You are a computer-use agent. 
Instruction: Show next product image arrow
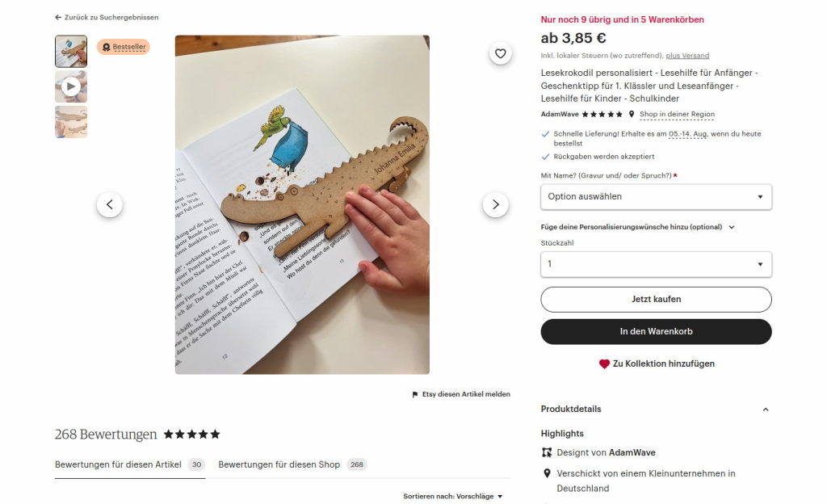(495, 204)
